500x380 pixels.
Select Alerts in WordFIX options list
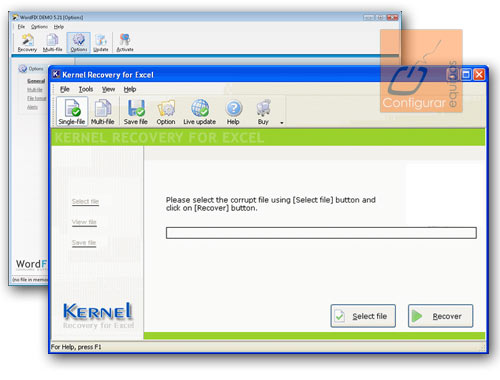pyautogui.click(x=32, y=107)
